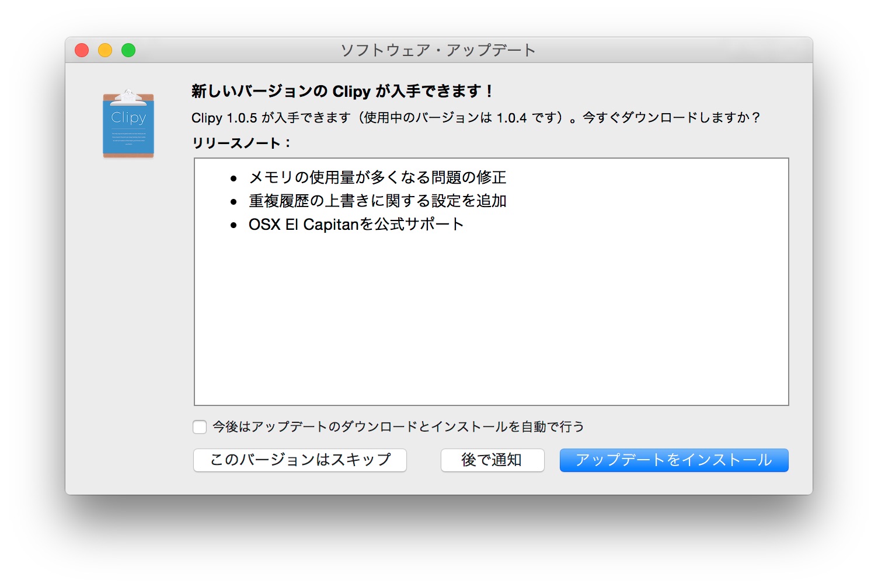Viewport: 878px width, 588px height.
Task: Click the 今後はアップデート auto-install checkbox label
Action: click(x=398, y=427)
